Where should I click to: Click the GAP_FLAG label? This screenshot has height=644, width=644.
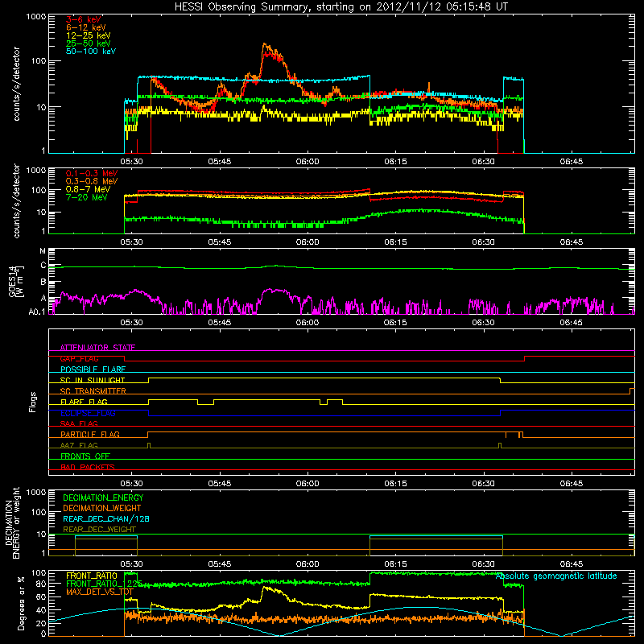(79, 358)
